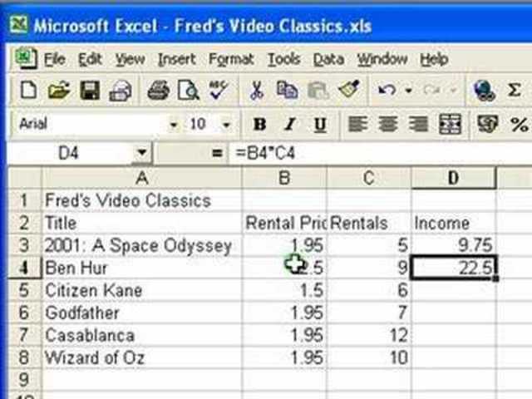
Task: Open the Redo history dropdown arrow
Action: coord(453,91)
